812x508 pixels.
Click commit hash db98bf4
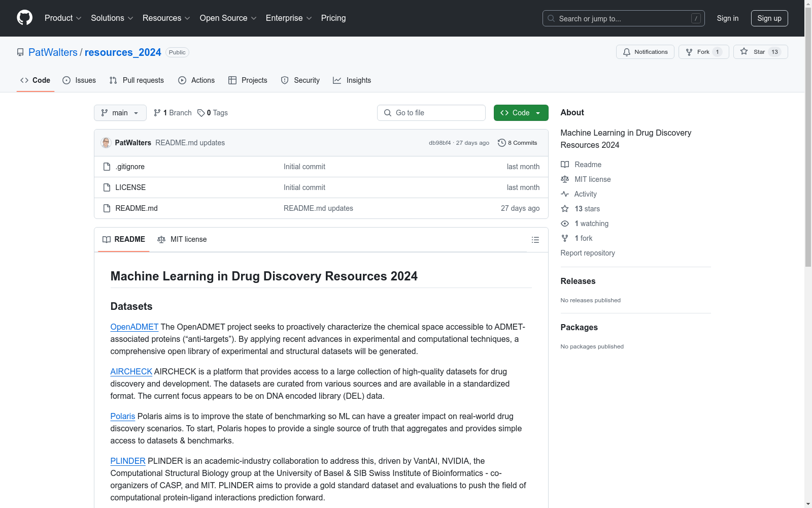pos(439,143)
